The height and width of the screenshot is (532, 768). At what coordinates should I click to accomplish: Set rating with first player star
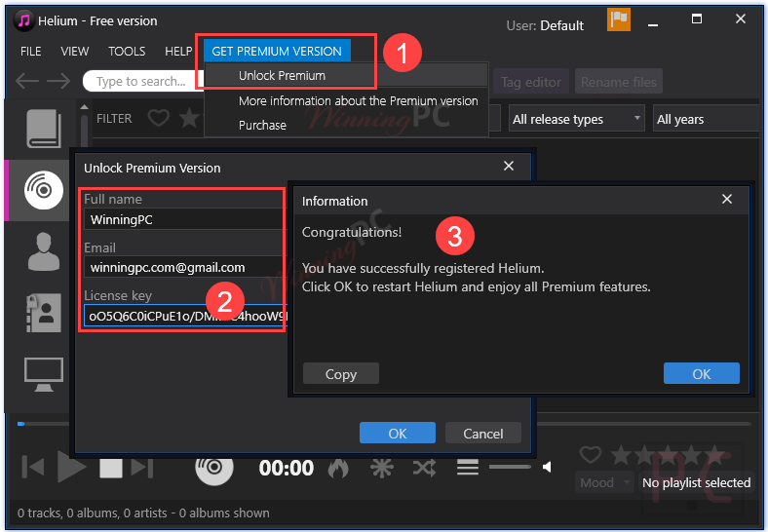621,455
